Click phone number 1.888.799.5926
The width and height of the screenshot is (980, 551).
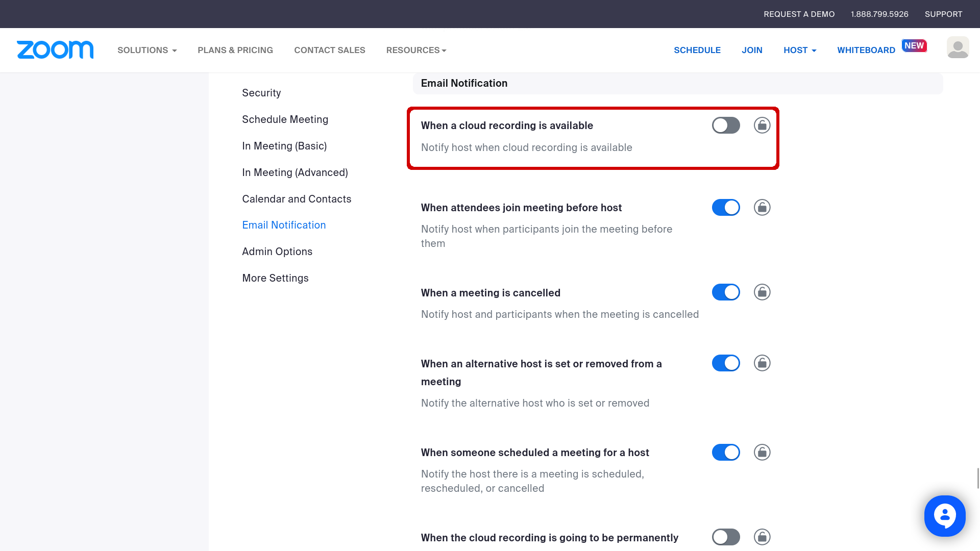pyautogui.click(x=879, y=14)
